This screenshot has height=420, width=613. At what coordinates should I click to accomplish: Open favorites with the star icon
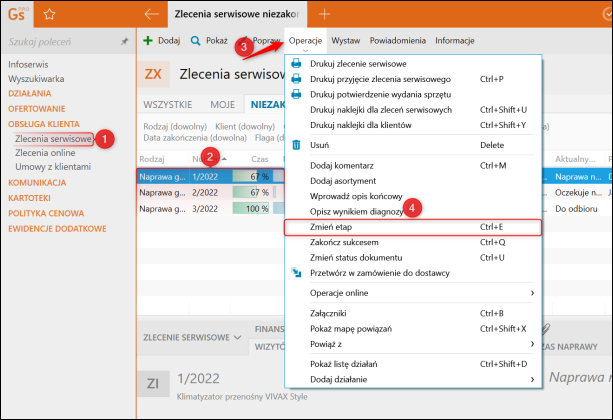49,14
